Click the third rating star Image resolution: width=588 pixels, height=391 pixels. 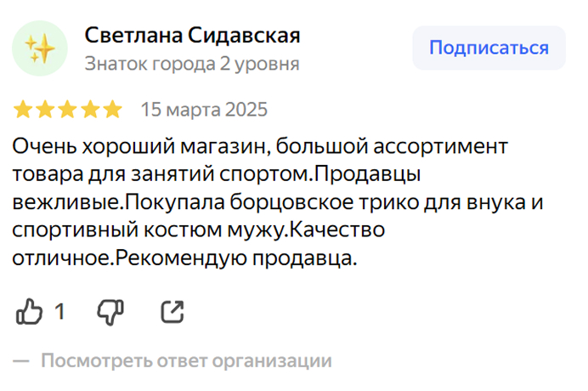(x=68, y=110)
